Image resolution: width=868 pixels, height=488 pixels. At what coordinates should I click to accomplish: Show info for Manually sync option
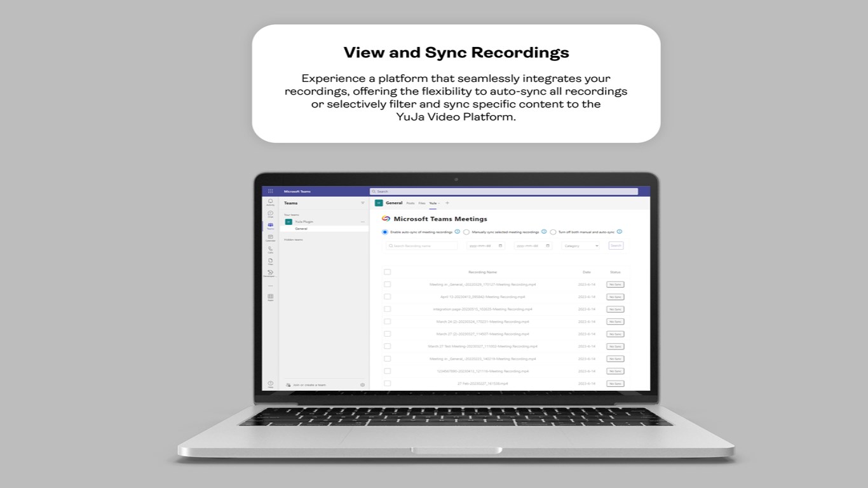(544, 232)
